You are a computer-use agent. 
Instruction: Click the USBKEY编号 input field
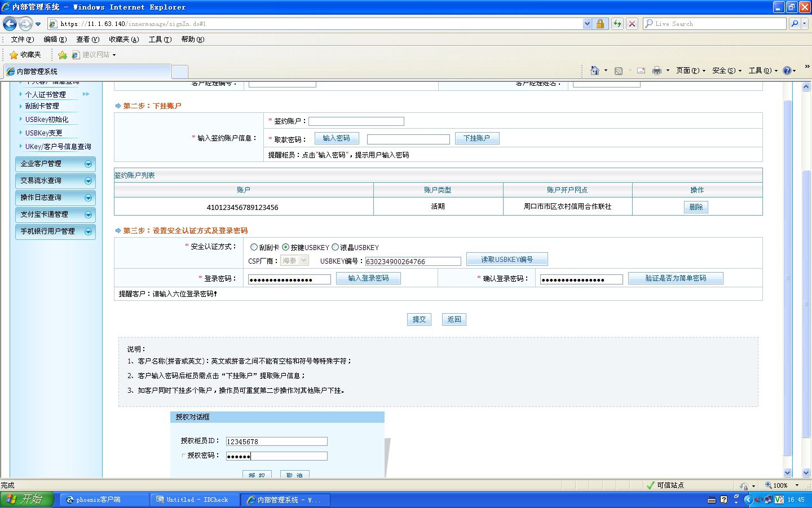(413, 261)
